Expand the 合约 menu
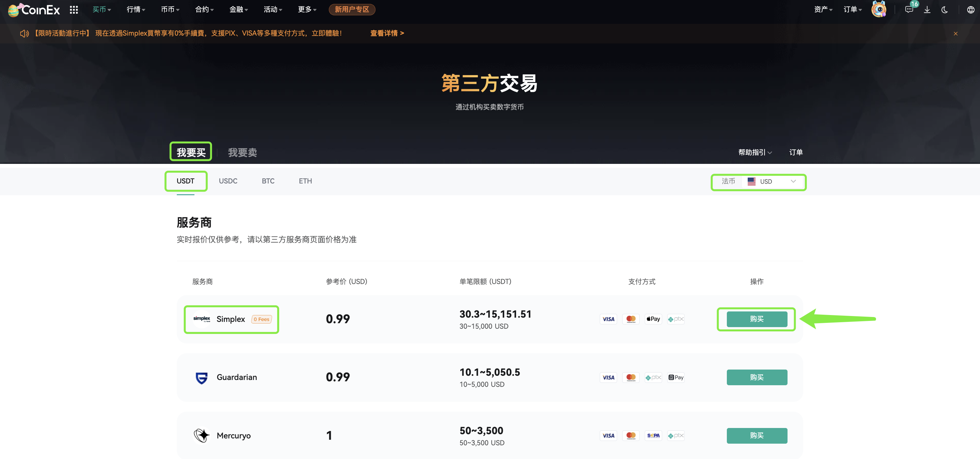 pos(204,9)
